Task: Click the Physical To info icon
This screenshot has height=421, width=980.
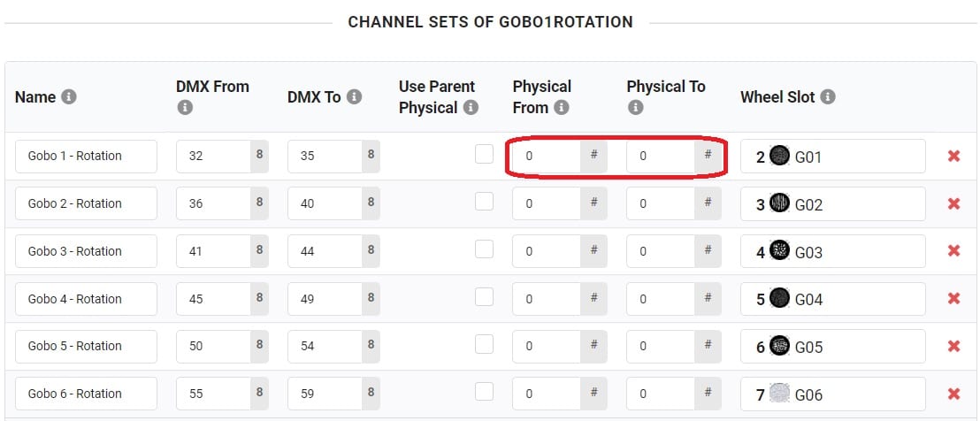Action: tap(635, 108)
